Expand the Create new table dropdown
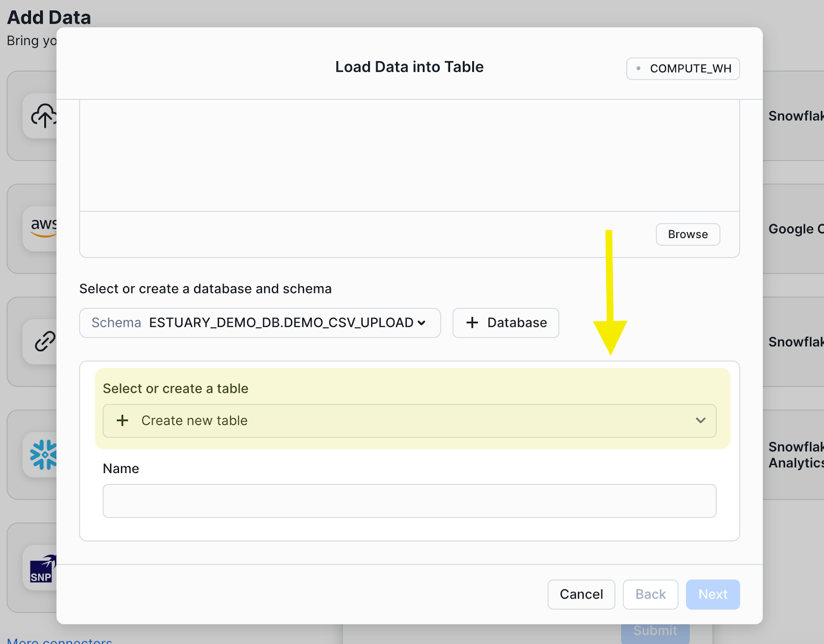Viewport: 824px width, 644px height. coord(701,421)
